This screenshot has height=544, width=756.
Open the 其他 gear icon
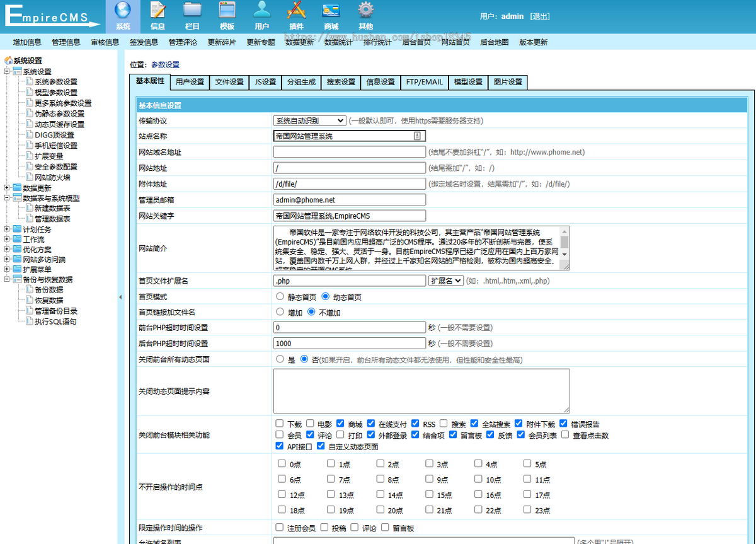coord(365,11)
